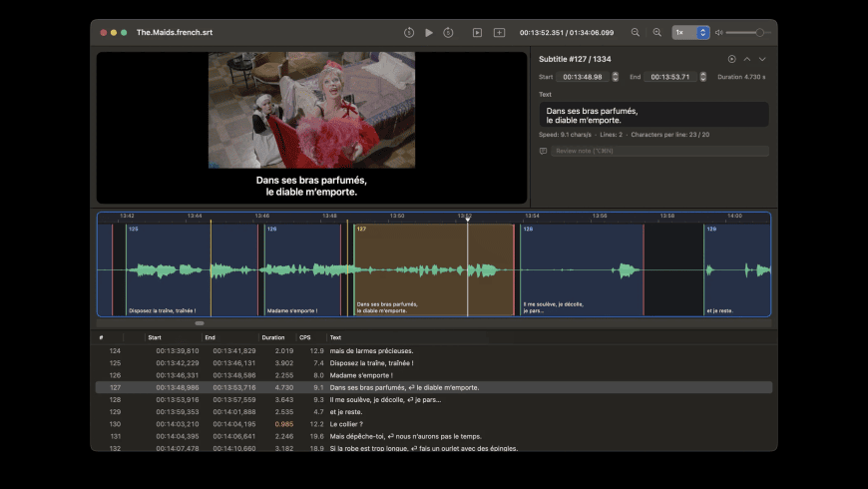Select highlighted subtitle block 127 in waveform
The image size is (868, 489).
coord(434,269)
